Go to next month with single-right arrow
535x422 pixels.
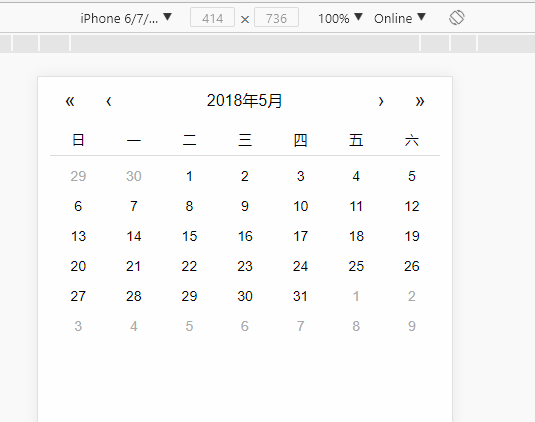coord(381,101)
